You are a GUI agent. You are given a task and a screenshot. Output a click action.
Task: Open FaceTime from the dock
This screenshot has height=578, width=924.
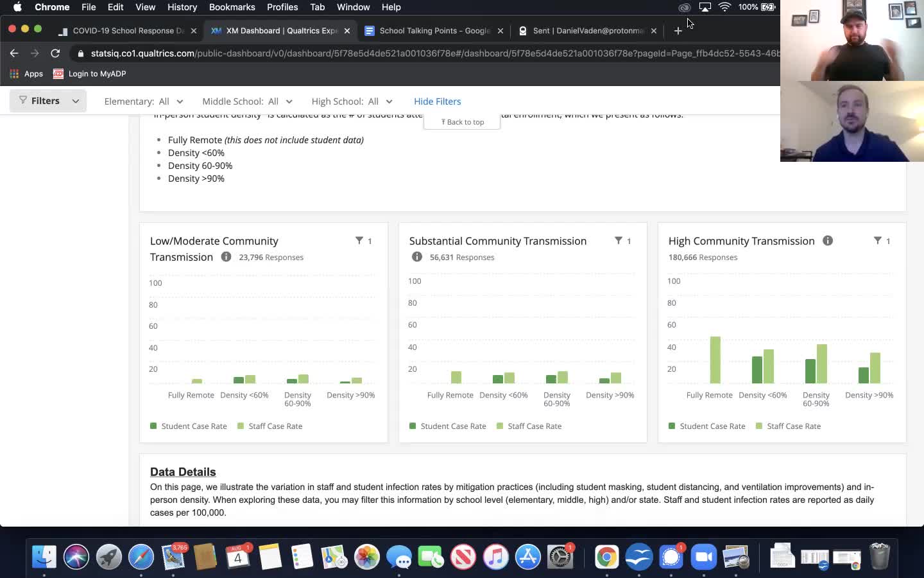(431, 557)
